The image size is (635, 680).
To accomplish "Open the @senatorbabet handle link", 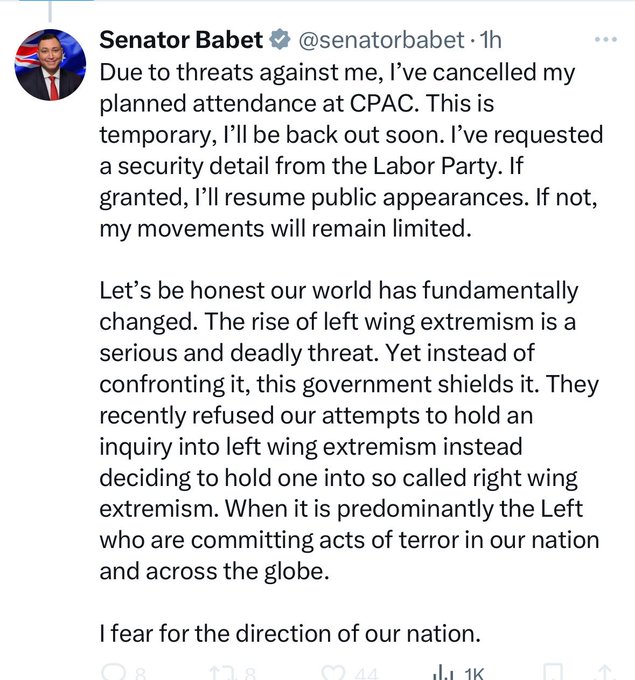I will point(382,40).
